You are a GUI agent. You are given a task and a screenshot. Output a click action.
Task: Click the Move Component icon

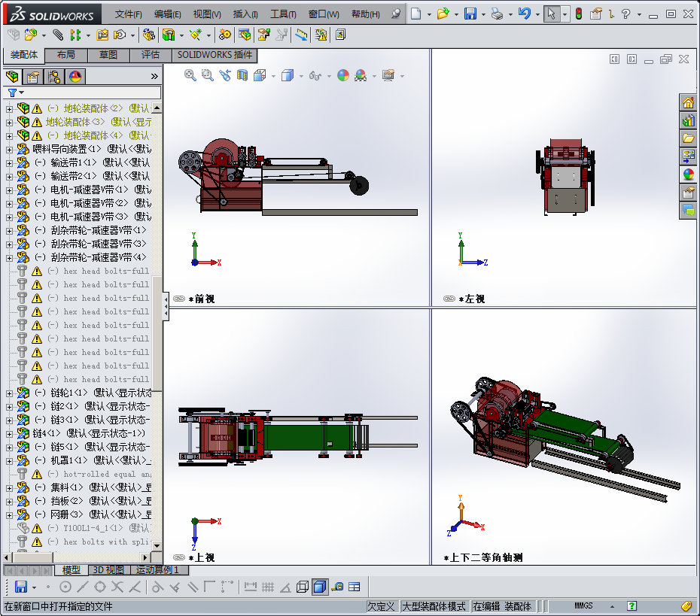pyautogui.click(x=119, y=35)
